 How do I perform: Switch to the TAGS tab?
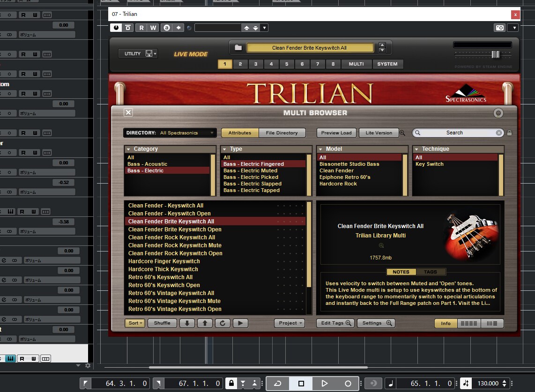[x=431, y=272]
